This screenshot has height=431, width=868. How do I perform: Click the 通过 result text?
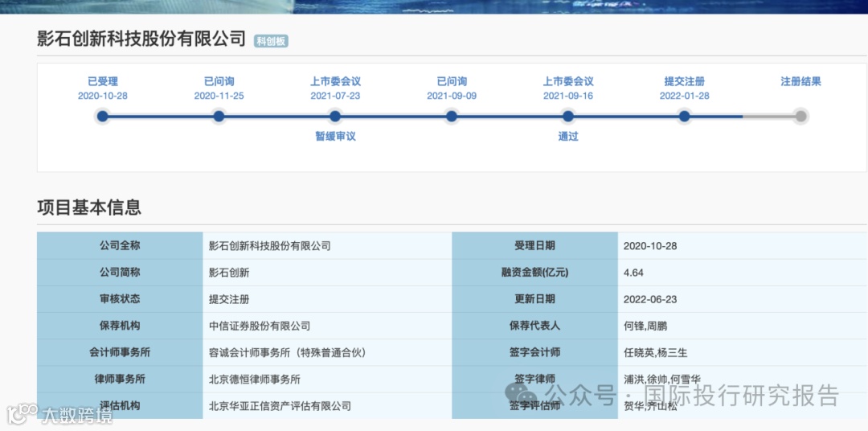point(568,136)
